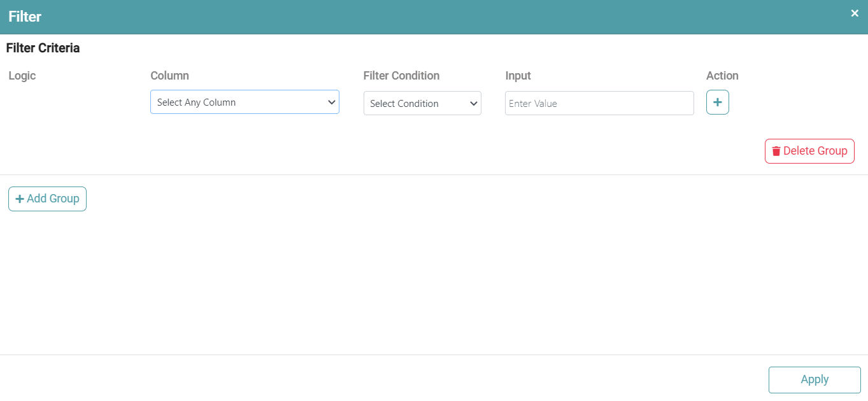This screenshot has height=401, width=868.
Task: Click the plus icon in Add Group
Action: pyautogui.click(x=20, y=199)
